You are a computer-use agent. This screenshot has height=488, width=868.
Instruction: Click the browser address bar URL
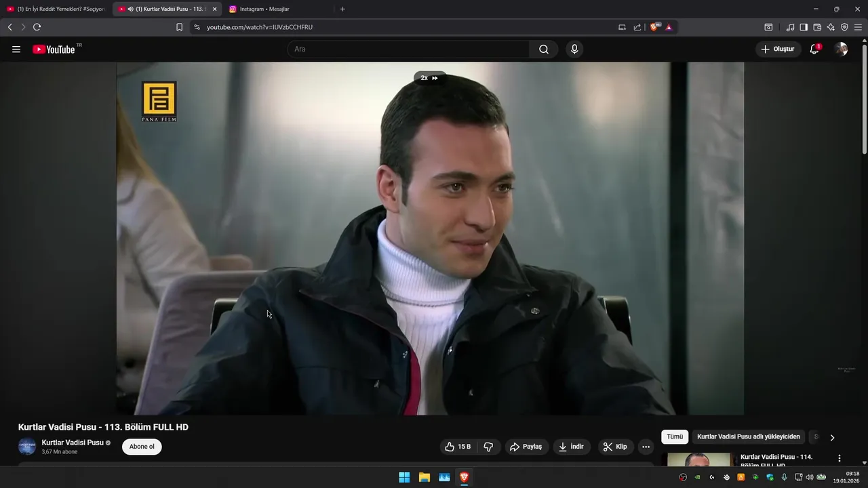[x=260, y=27]
